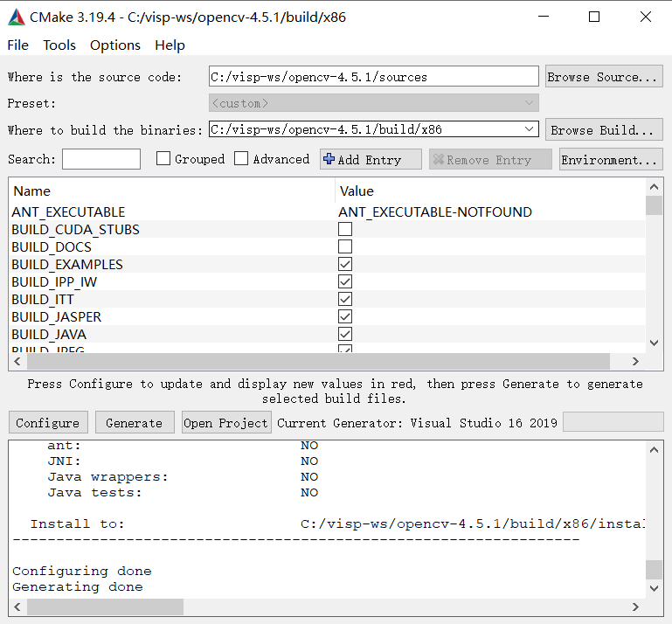The height and width of the screenshot is (624, 672).
Task: Click output log vertical scrollbar thumb
Action: [x=654, y=570]
